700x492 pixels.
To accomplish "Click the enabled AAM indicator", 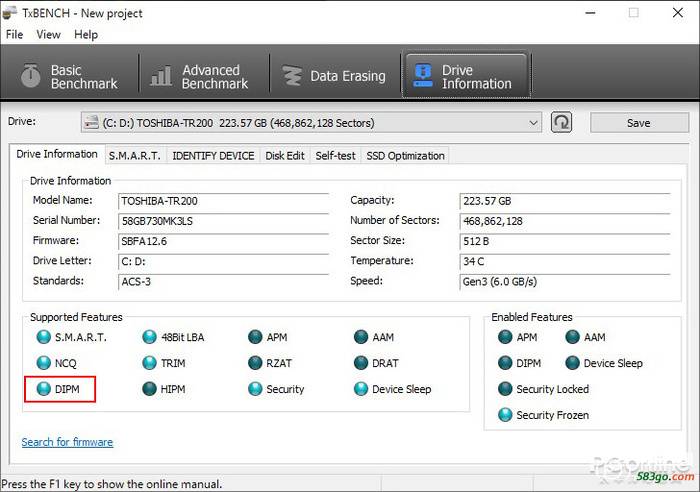I will click(x=572, y=337).
